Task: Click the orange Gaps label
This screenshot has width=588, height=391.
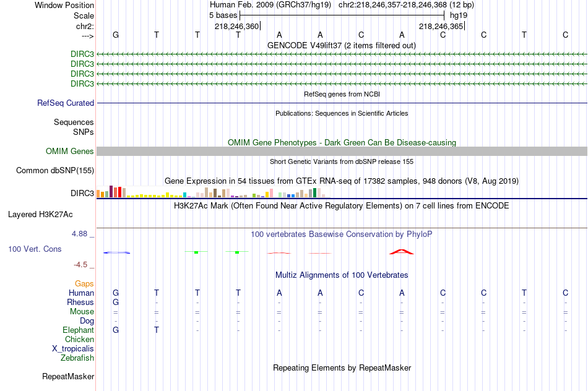Action: 84,284
